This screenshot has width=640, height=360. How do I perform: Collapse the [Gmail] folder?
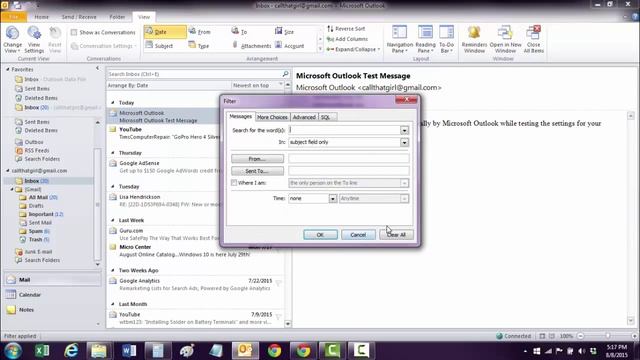click(12, 189)
